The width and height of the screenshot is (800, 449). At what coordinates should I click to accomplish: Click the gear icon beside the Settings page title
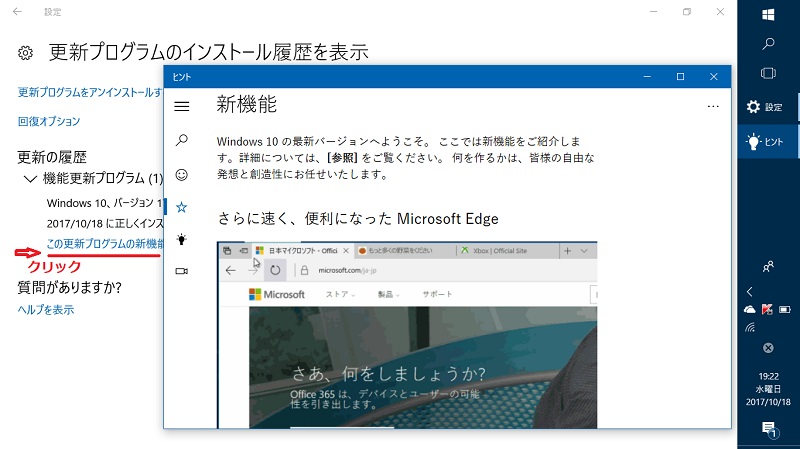25,53
